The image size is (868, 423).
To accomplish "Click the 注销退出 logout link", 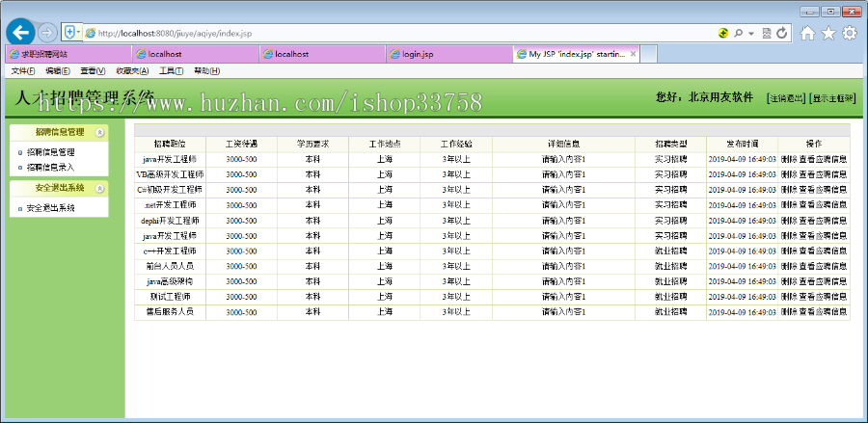I will pos(785,98).
